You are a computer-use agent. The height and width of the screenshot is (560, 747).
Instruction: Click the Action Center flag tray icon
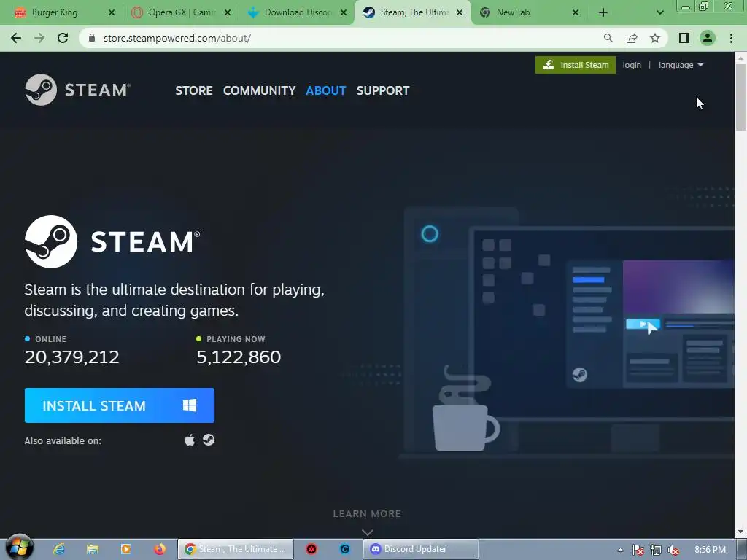point(638,550)
